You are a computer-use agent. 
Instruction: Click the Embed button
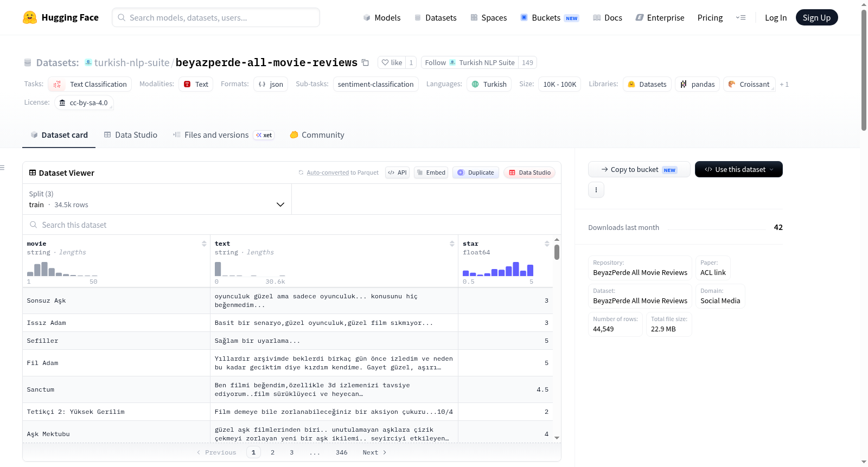[431, 172]
